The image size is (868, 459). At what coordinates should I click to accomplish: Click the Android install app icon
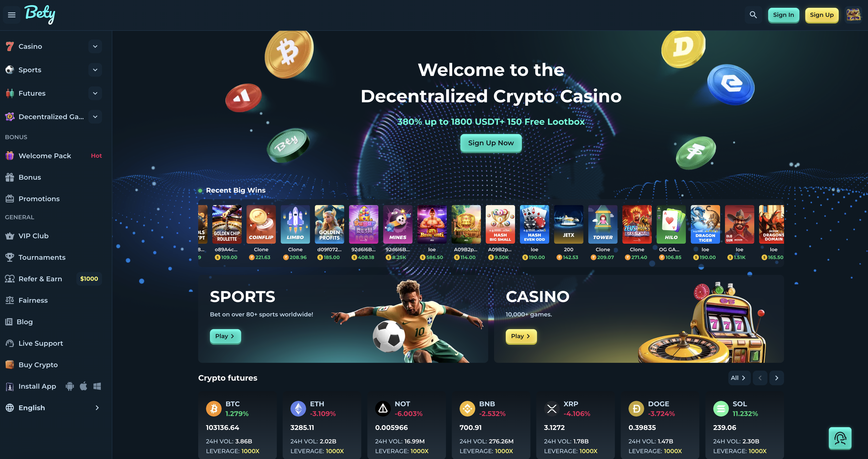pyautogui.click(x=70, y=386)
